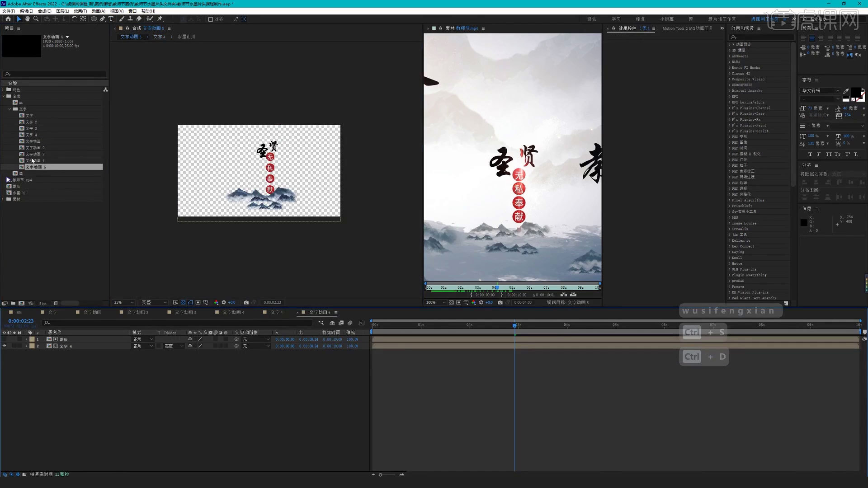This screenshot has height=488, width=868.
Task: Open footage viewer 100% zoom dropdown
Action: pos(436,302)
